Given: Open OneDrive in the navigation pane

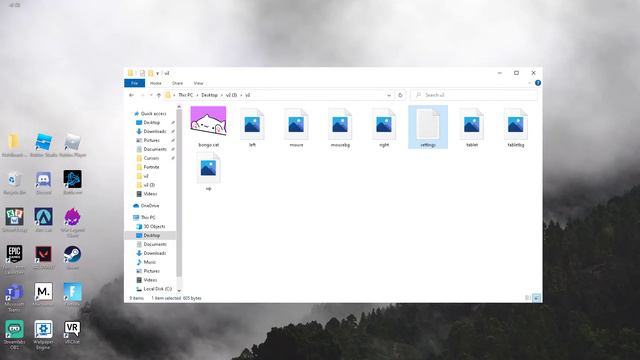Looking at the screenshot, I should pyautogui.click(x=147, y=206).
